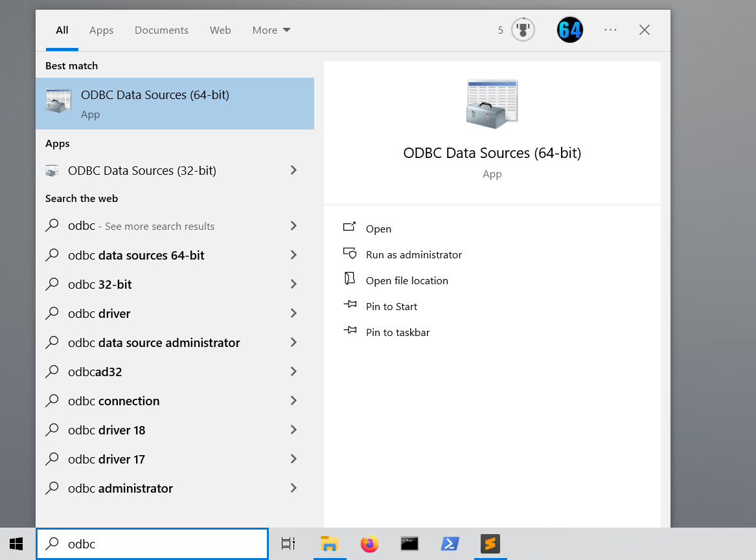This screenshot has width=756, height=560.
Task: Click Run as administrator
Action: pos(413,254)
